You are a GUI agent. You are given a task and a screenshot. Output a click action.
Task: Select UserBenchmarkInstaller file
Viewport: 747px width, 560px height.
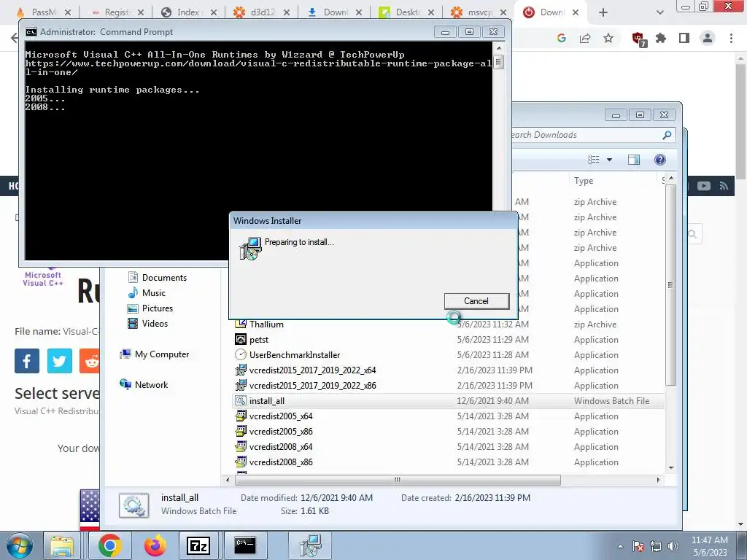tap(447, 355)
